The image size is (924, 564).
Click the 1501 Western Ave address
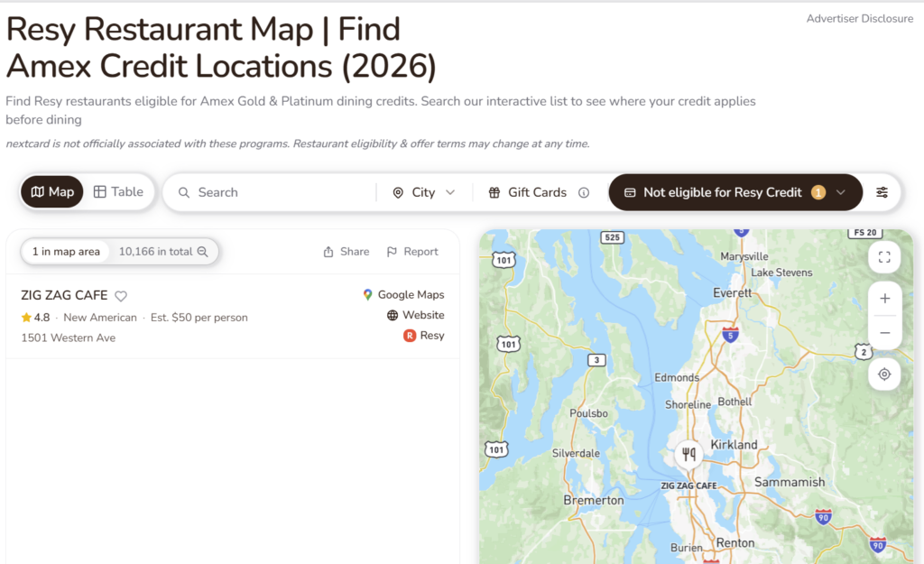click(69, 337)
